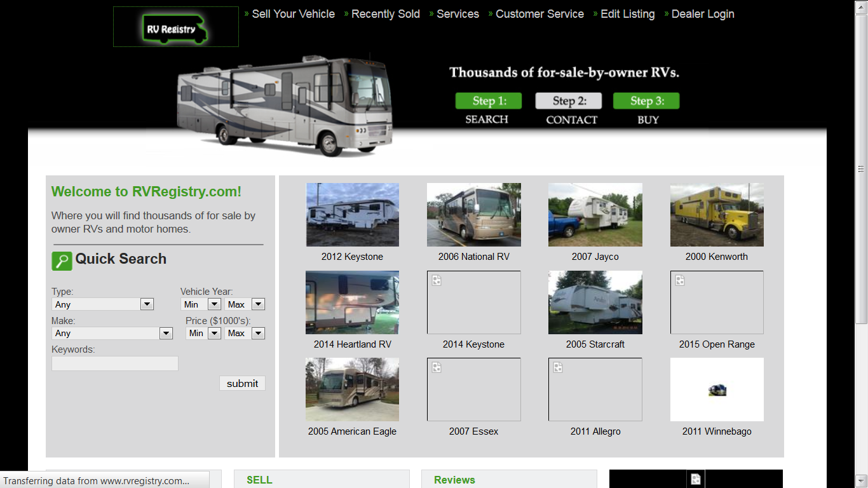View the 2007 Jayco listing photo
868x488 pixels.
click(x=595, y=215)
